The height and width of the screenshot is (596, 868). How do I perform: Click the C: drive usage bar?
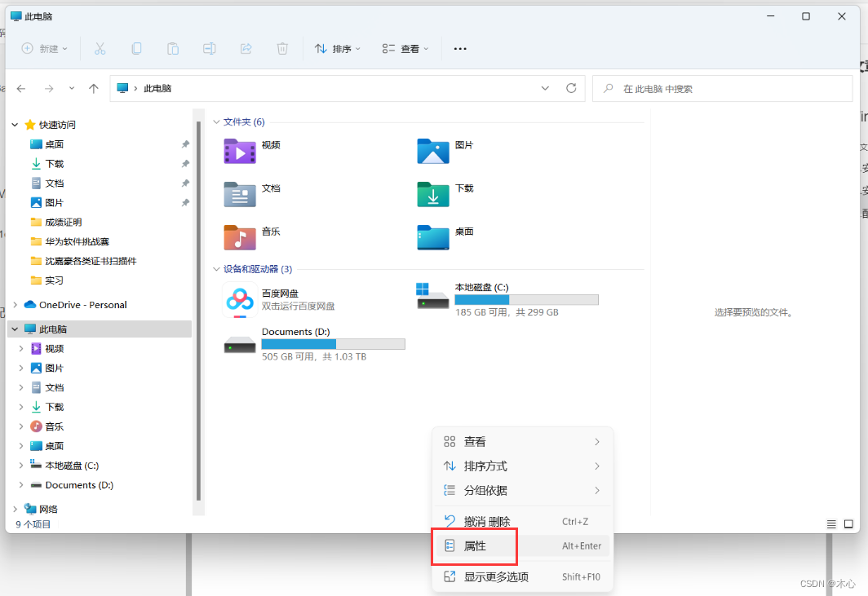(x=526, y=299)
